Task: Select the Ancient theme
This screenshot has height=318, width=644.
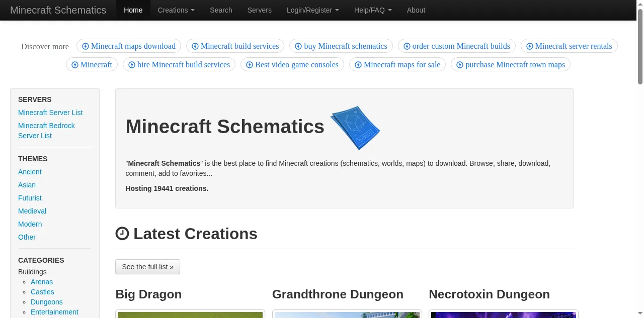Action: (x=30, y=172)
